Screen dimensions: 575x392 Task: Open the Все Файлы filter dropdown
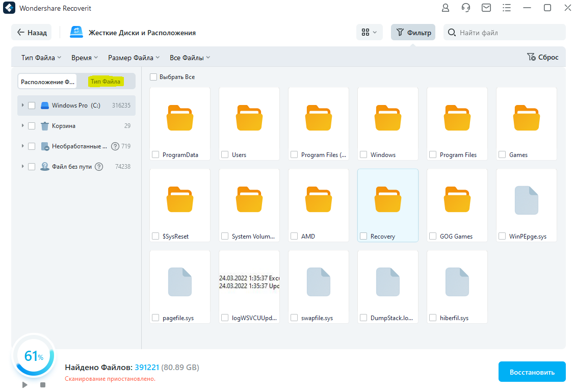190,58
